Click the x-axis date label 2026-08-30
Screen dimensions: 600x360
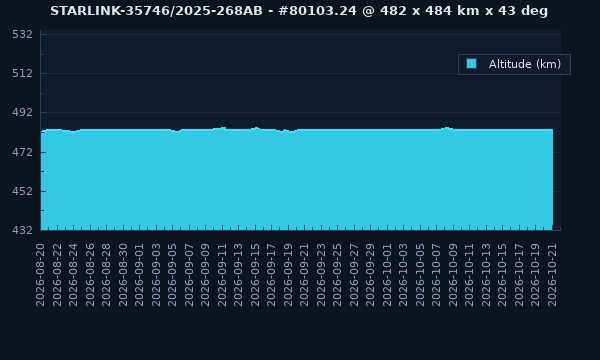(123, 275)
